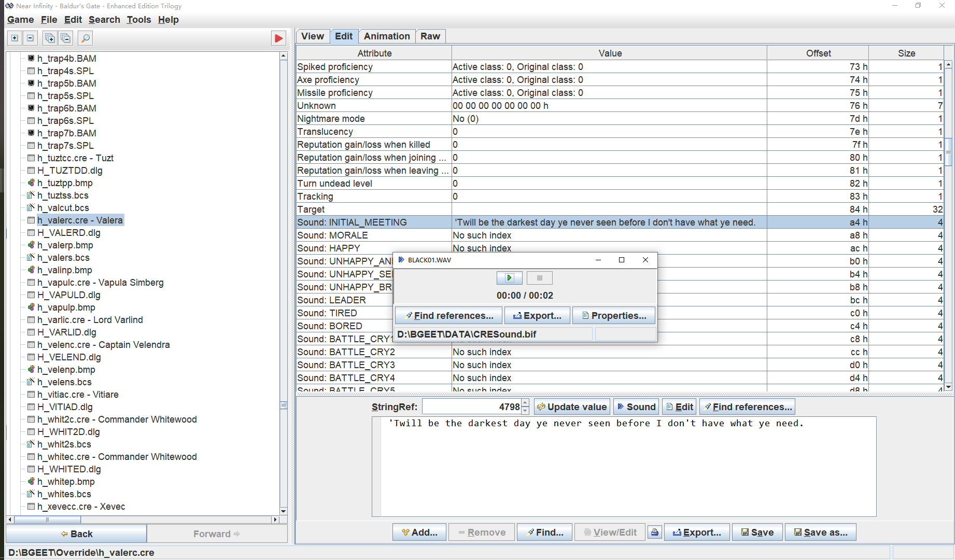Open h_vitiac.cre - Vitiare creature

pyautogui.click(x=78, y=395)
